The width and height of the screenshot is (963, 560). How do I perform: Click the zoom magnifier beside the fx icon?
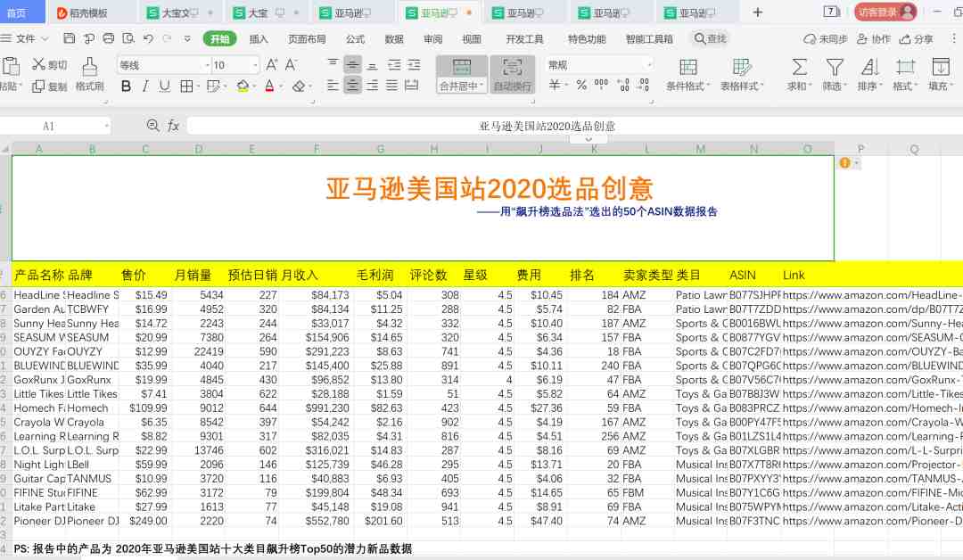pyautogui.click(x=153, y=126)
